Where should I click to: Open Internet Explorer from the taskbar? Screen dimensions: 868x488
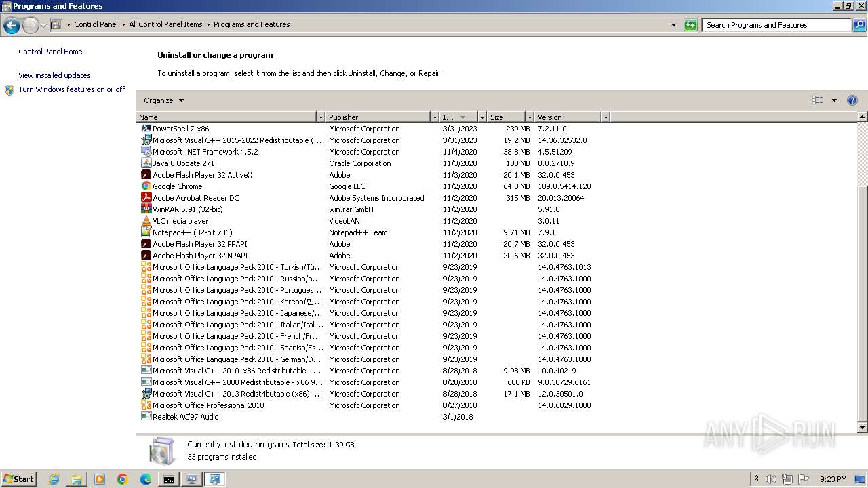click(x=54, y=479)
